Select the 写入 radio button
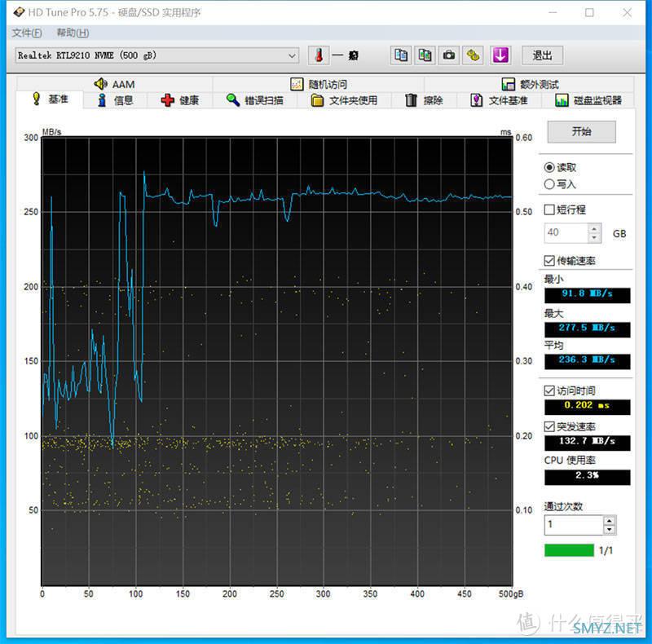Screen dimensions: 652x644 coord(549,184)
